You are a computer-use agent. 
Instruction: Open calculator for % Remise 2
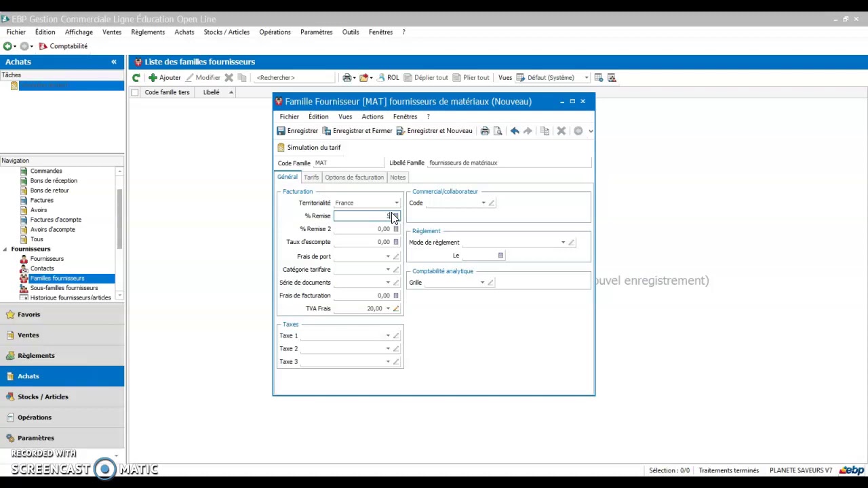coord(396,229)
